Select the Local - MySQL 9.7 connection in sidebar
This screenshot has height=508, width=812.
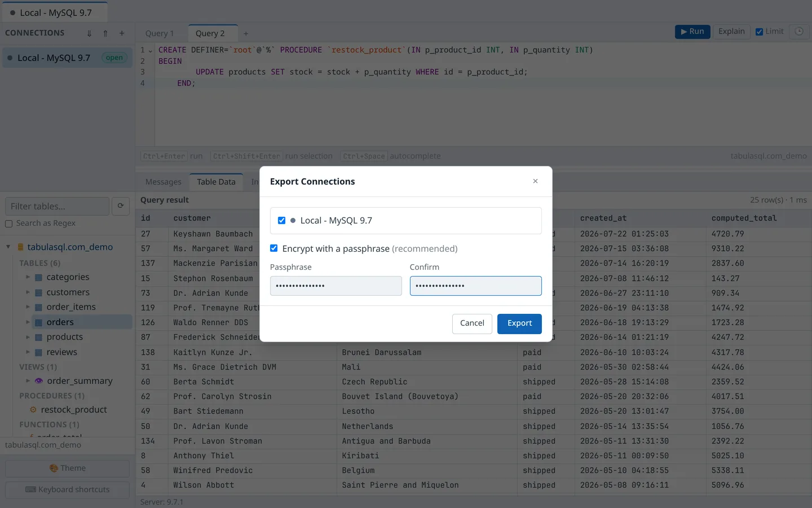[x=68, y=58]
